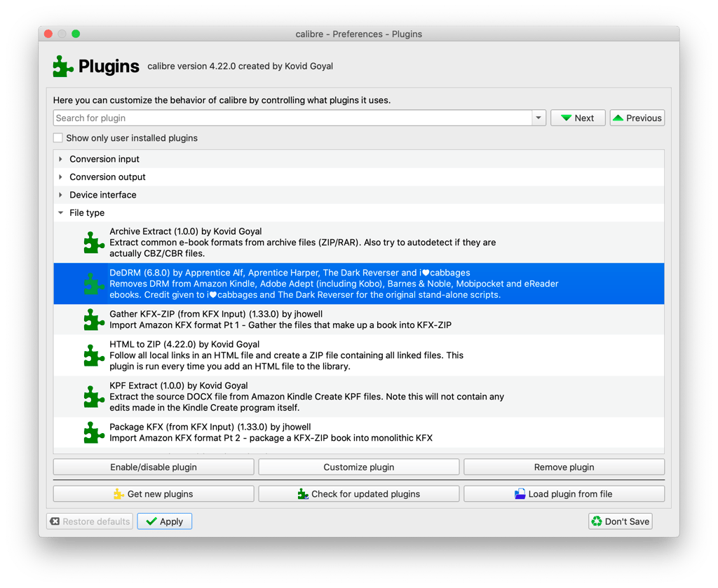Click the Archive Extract plugin puzzle icon
Image resolution: width=718 pixels, height=588 pixels.
tap(94, 242)
